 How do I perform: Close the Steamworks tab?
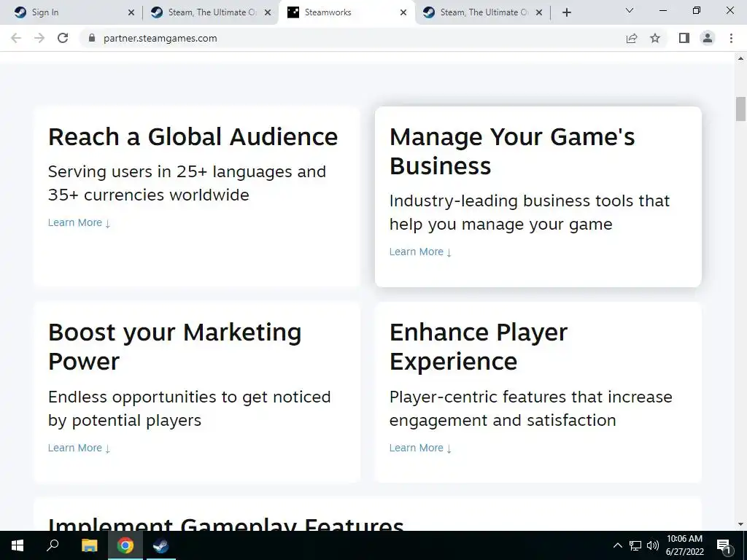pos(403,12)
